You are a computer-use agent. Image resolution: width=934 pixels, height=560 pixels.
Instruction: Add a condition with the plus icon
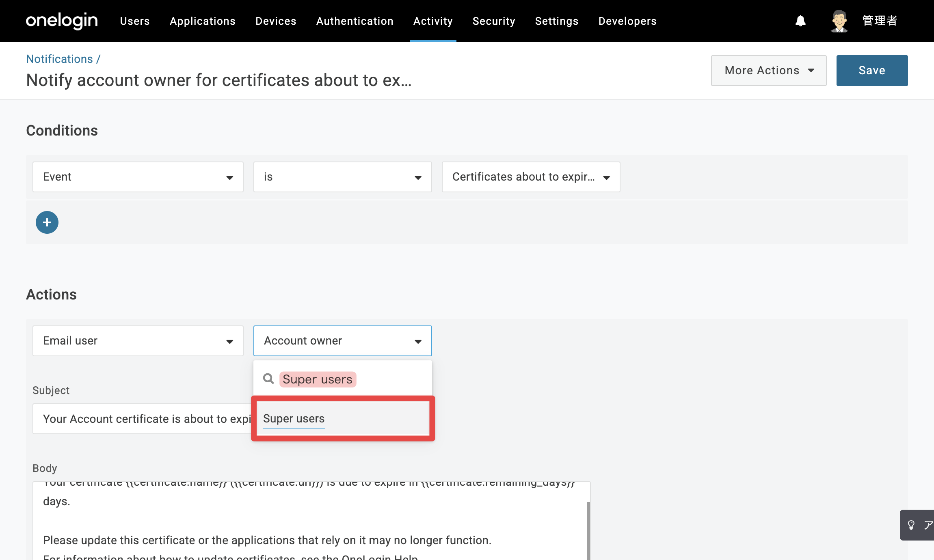47,222
